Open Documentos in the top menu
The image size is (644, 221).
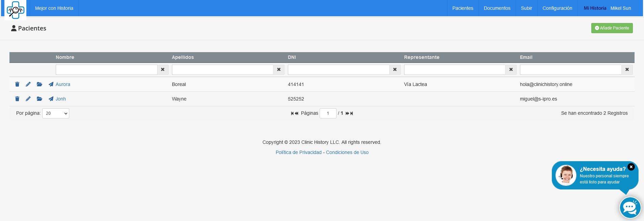coord(497,8)
